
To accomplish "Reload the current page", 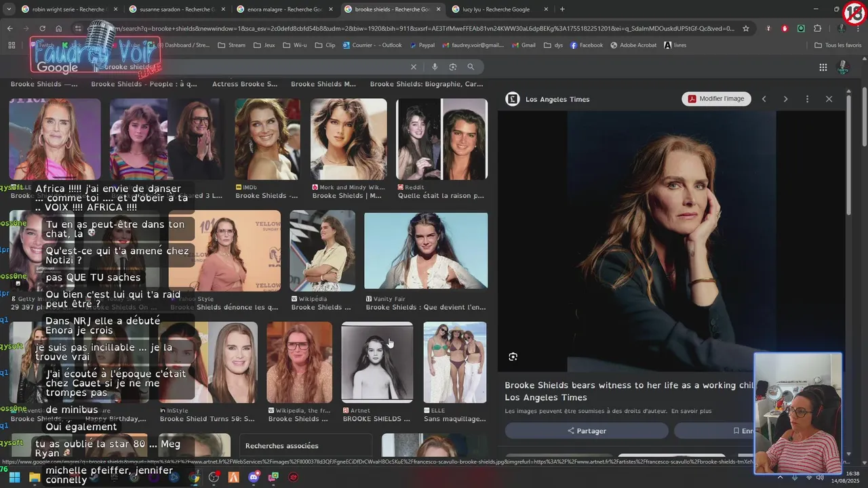I will pos(42,28).
